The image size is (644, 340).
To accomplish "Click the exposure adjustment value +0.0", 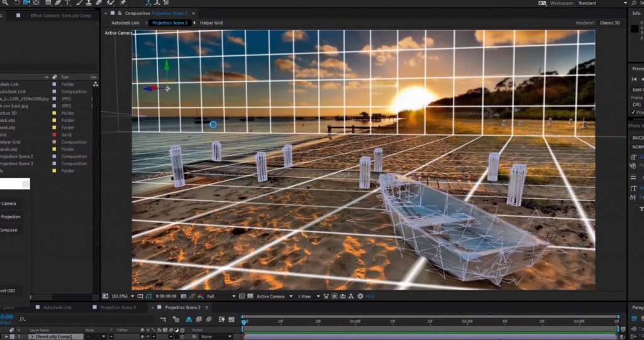I will [x=369, y=296].
